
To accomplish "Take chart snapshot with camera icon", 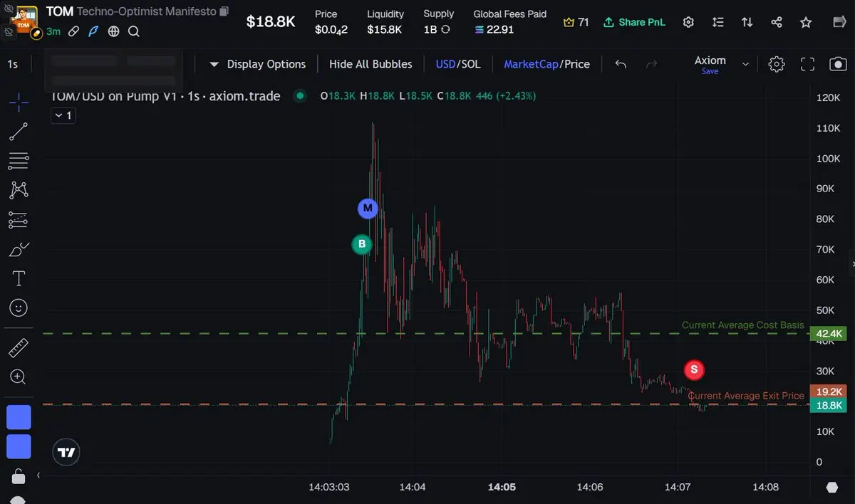I will point(838,64).
